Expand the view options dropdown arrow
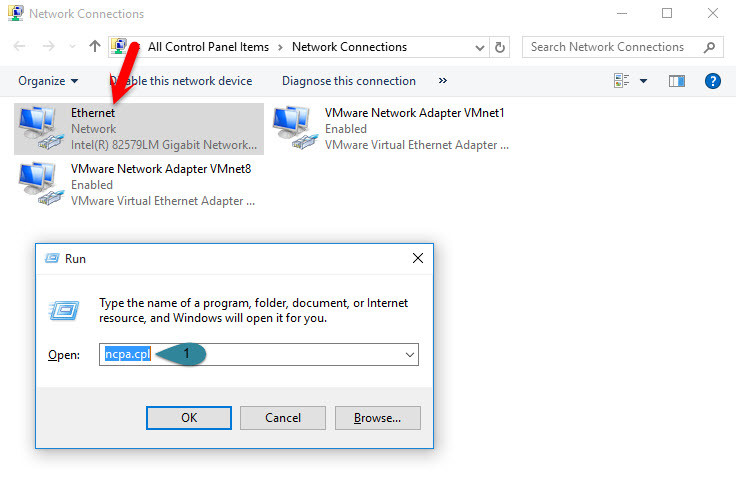736x485 pixels. pyautogui.click(x=643, y=81)
